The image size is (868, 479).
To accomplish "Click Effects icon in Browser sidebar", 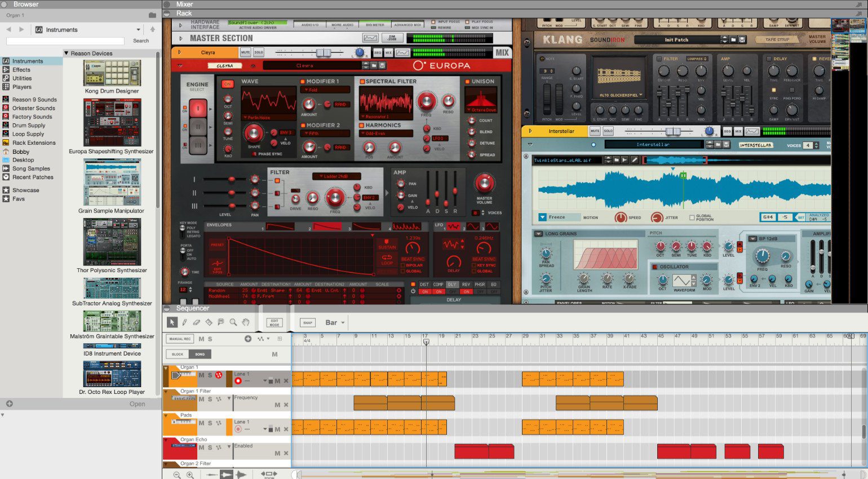I will pos(6,69).
